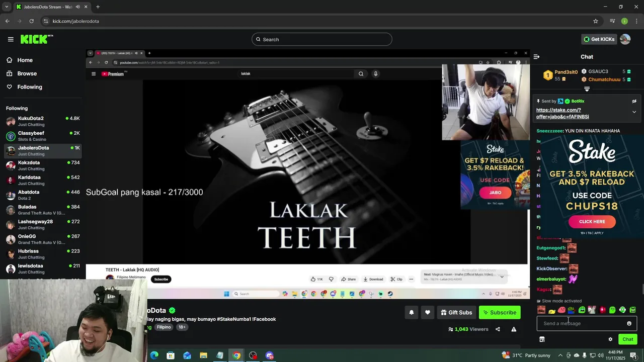Open the Chrome tab search dropdown

pos(6,7)
